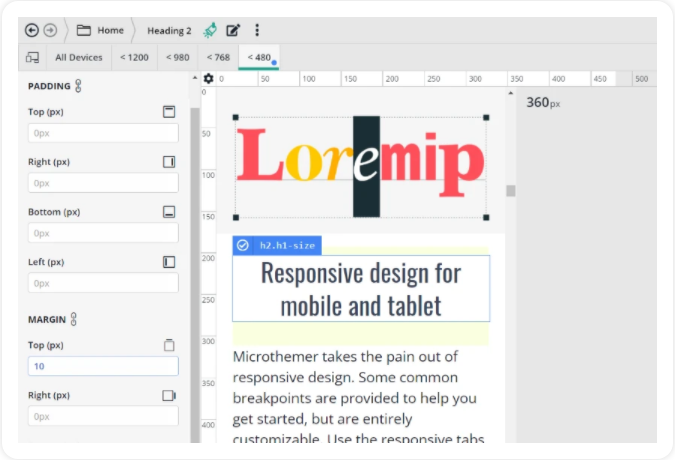Click the MARGIN section heading

pos(47,320)
